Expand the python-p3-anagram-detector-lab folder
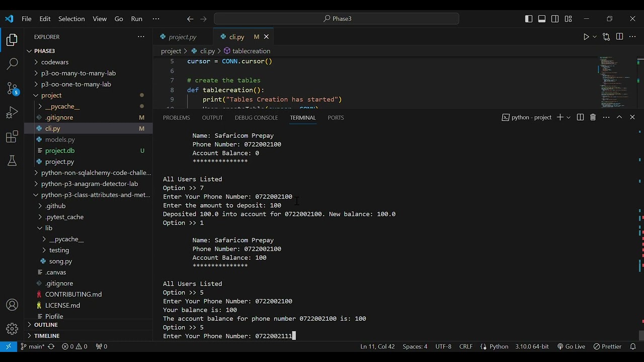The width and height of the screenshot is (644, 362). [89, 184]
